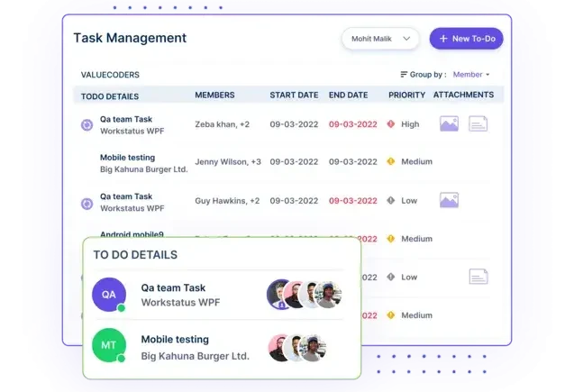
Task: Click the image attachment icon in the High priority row
Action: tap(449, 124)
